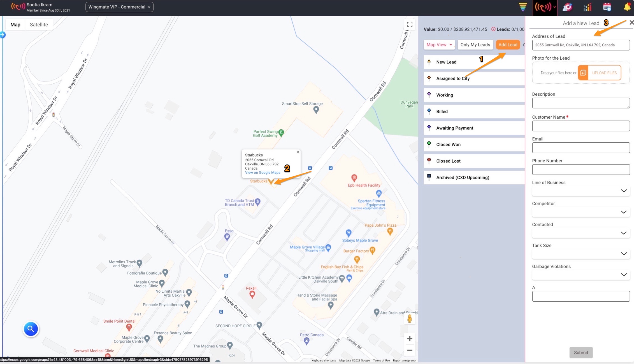Screen dimensions: 634x364
Task: Open the notifications bell
Action: [627, 7]
